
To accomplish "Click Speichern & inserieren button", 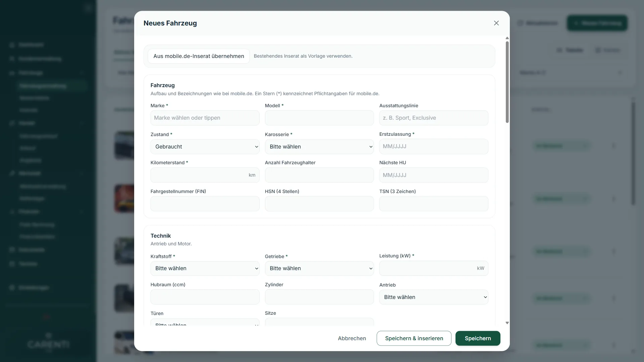I will (414, 339).
